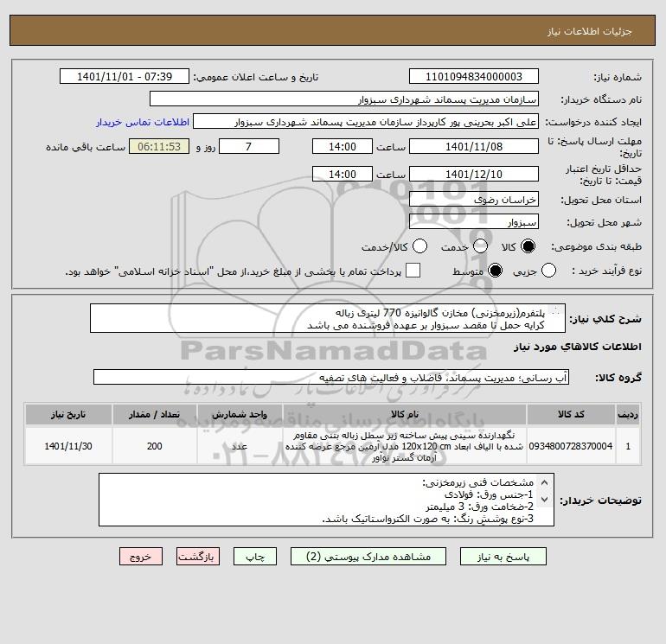Click the countdown timer 06:11:53

tap(159, 146)
